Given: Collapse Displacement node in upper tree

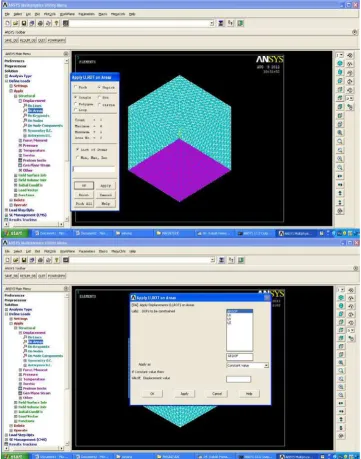Looking at the screenshot, I should point(20,101).
